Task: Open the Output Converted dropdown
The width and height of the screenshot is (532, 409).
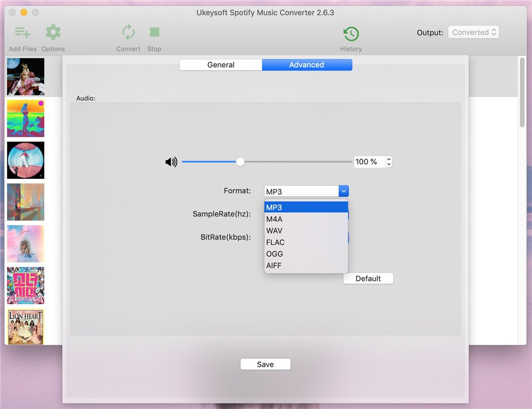Action: tap(473, 32)
